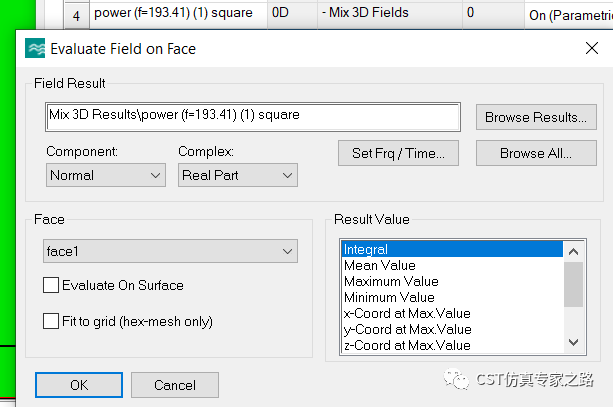Click the Field Result text field
Image resolution: width=613 pixels, height=407 pixels.
(x=252, y=116)
